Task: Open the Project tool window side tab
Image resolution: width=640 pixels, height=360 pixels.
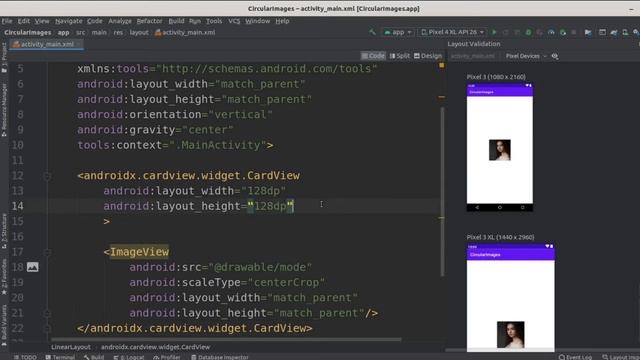Action: (4, 58)
